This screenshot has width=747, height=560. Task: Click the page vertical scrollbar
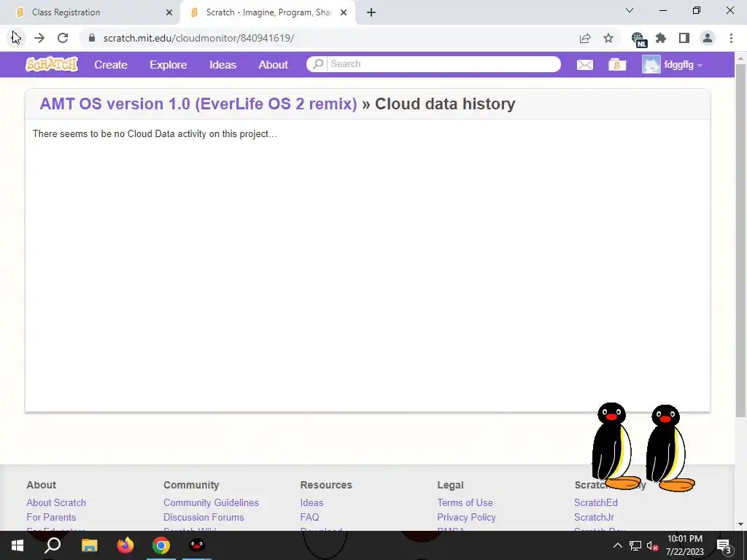[740, 241]
